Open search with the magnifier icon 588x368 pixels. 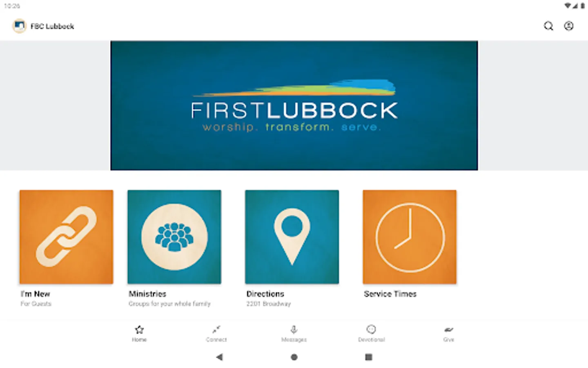point(548,26)
